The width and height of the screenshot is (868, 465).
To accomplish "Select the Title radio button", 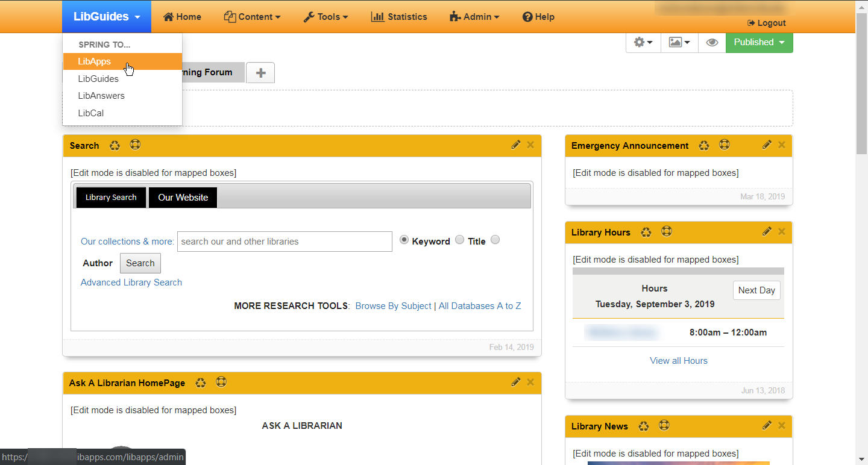I will click(x=460, y=240).
